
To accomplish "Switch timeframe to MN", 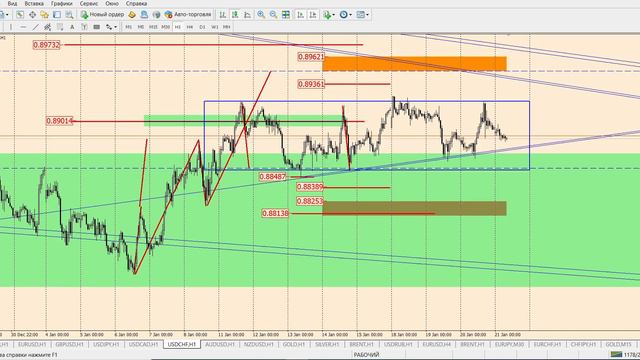I will click(227, 27).
